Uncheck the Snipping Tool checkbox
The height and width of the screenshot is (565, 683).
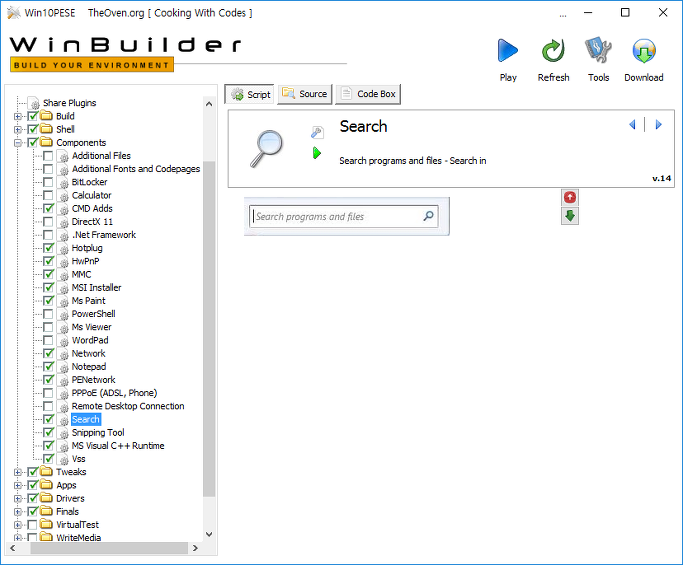[48, 433]
